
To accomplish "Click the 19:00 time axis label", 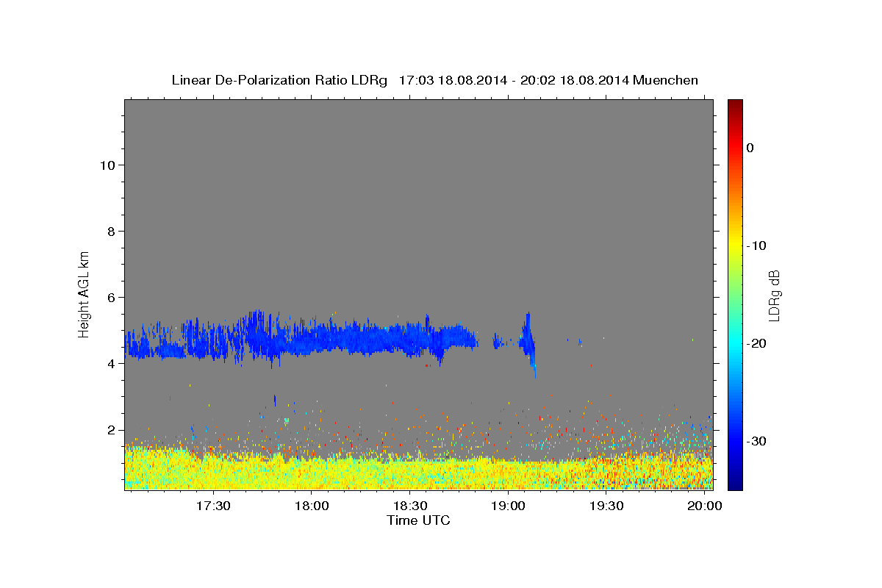I will click(x=509, y=506).
